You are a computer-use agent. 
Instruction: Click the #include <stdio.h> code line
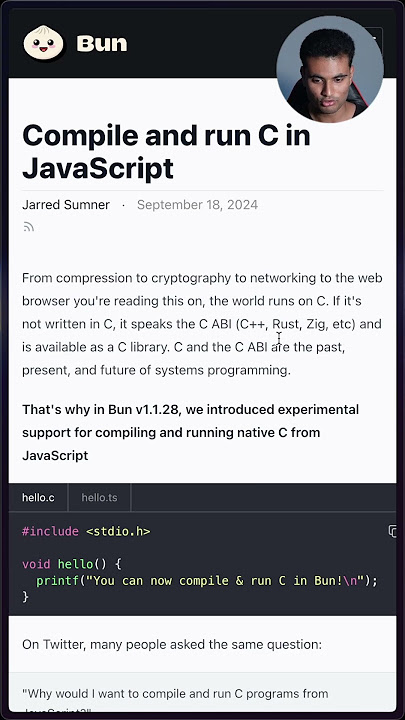tap(86, 531)
